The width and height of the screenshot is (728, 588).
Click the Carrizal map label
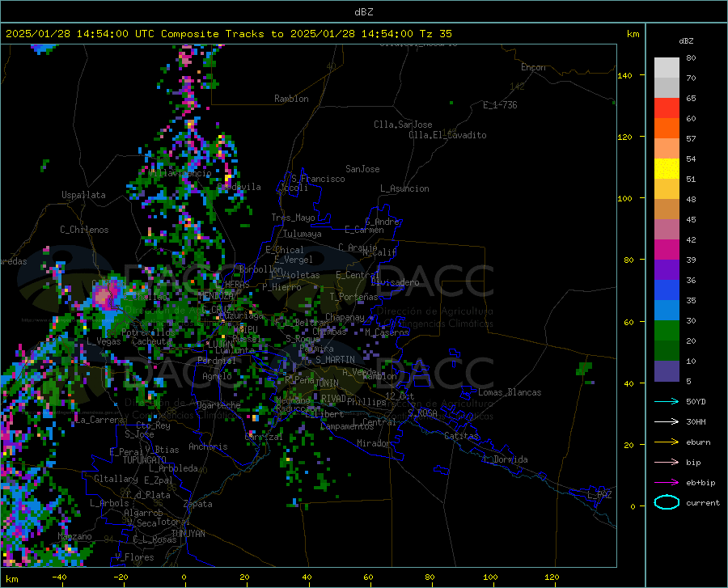pyautogui.click(x=264, y=438)
